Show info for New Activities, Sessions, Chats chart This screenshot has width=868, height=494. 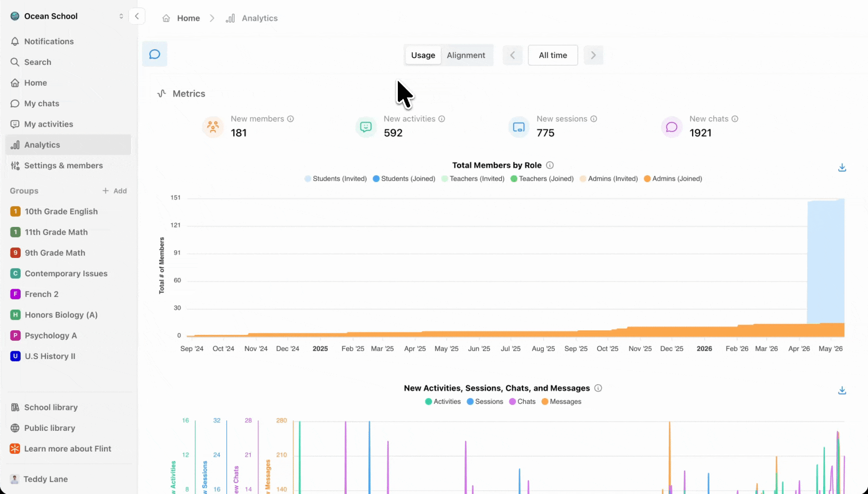tap(598, 388)
